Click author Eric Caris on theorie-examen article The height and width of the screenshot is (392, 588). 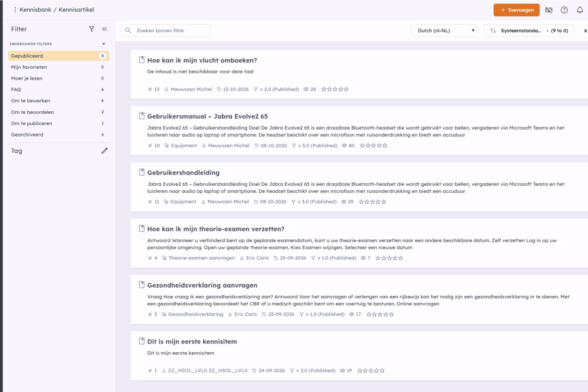coord(257,258)
